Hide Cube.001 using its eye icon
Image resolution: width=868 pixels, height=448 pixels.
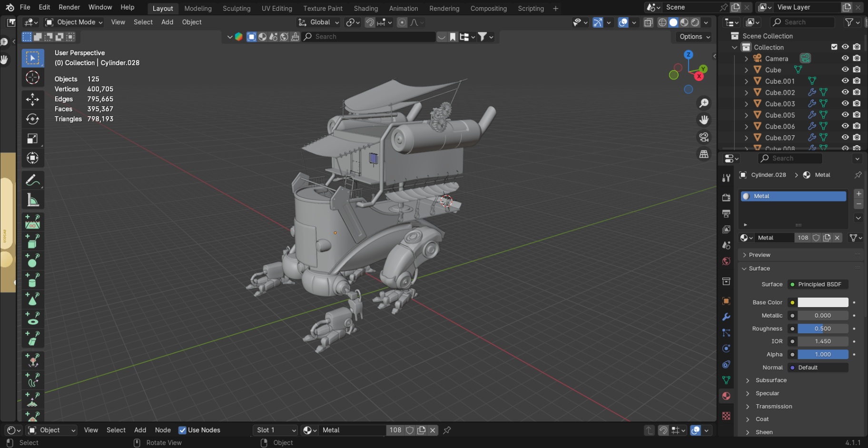point(845,81)
